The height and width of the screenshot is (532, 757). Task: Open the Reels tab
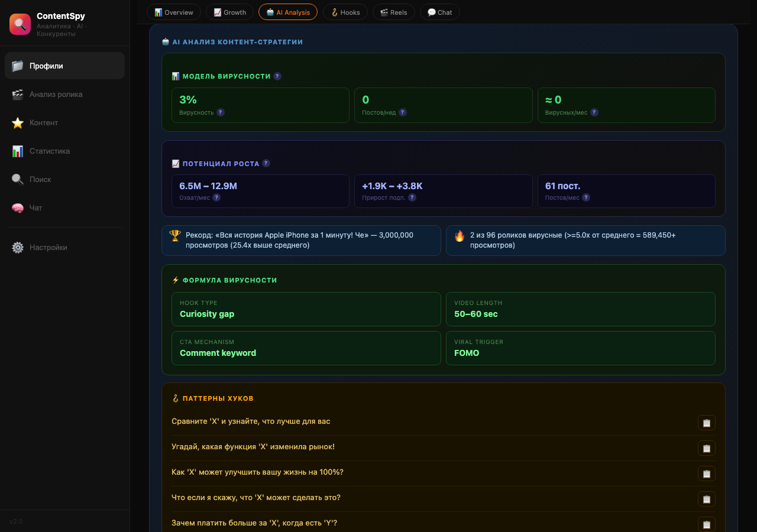(x=393, y=12)
